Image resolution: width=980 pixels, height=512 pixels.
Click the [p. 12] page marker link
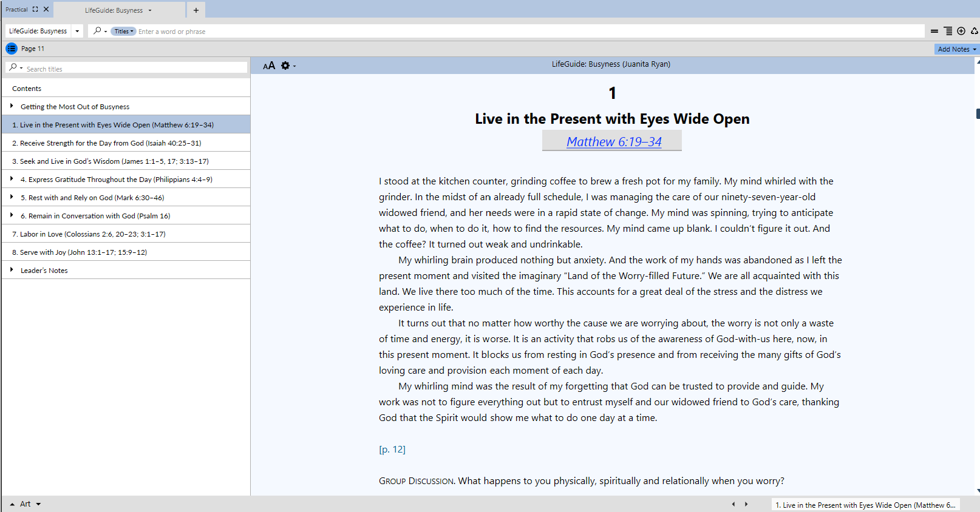[392, 450]
